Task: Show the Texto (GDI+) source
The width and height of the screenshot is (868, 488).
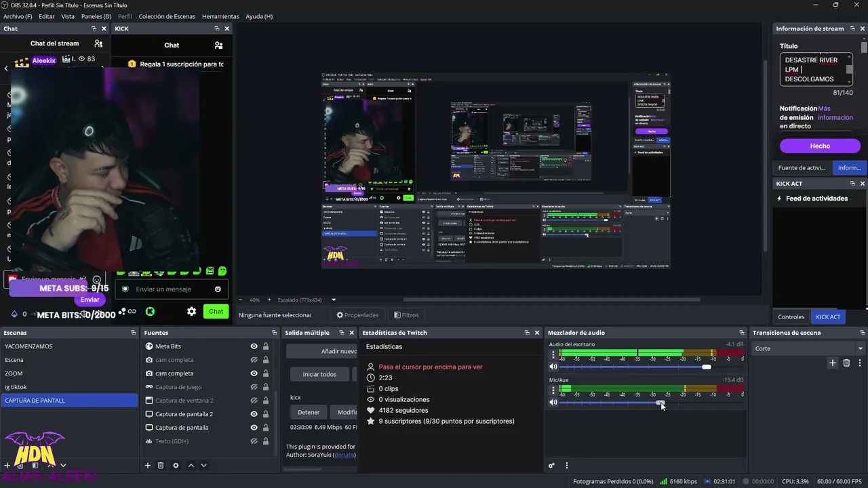Action: pos(254,441)
